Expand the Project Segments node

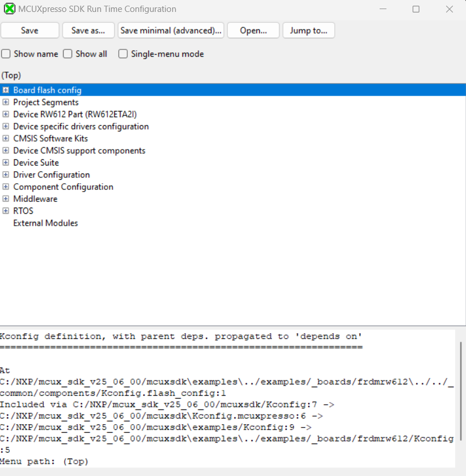[6, 102]
